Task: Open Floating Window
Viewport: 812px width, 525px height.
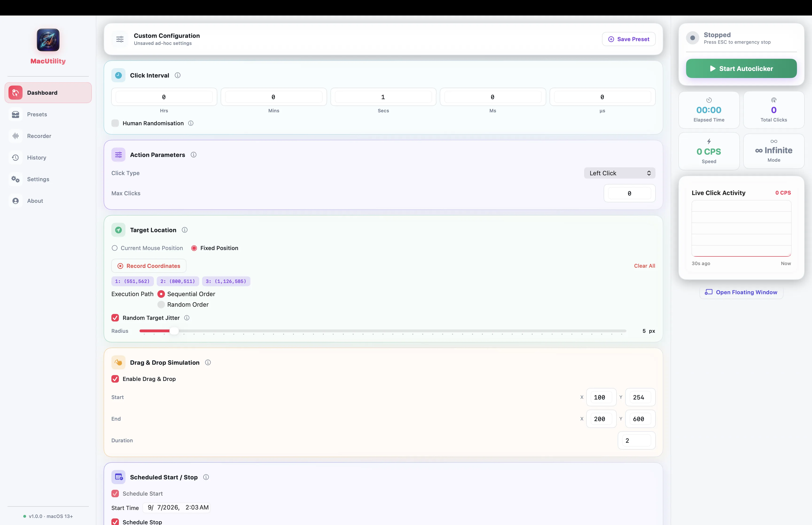Action: [741, 292]
